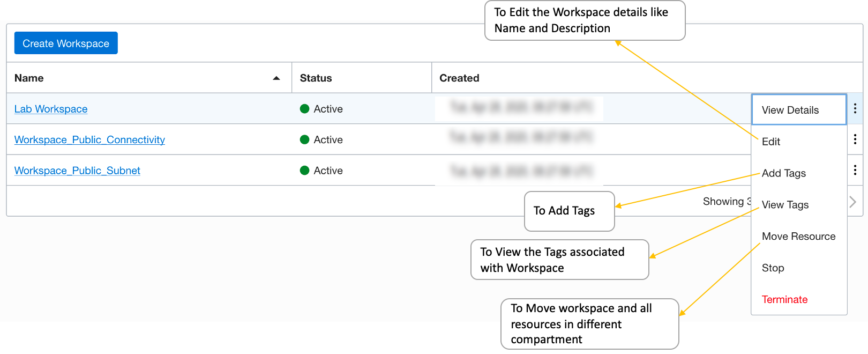
Task: Click green Active status dot for Lab Workspace
Action: point(305,109)
